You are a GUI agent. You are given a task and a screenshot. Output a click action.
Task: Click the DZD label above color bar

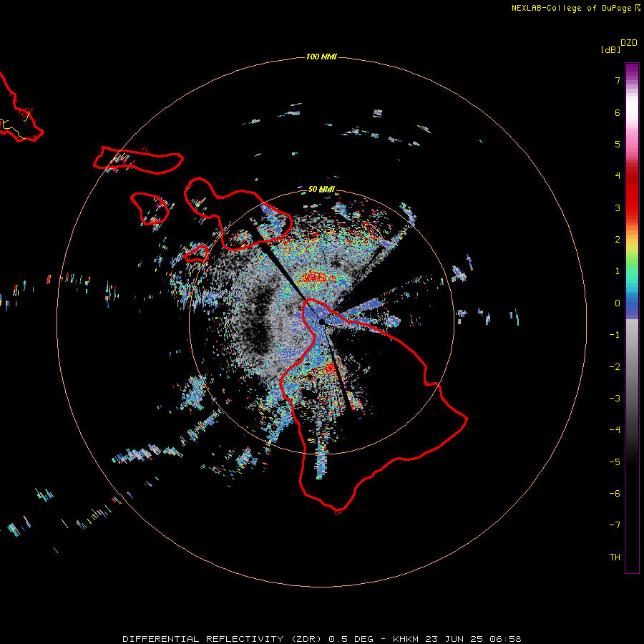pos(629,43)
